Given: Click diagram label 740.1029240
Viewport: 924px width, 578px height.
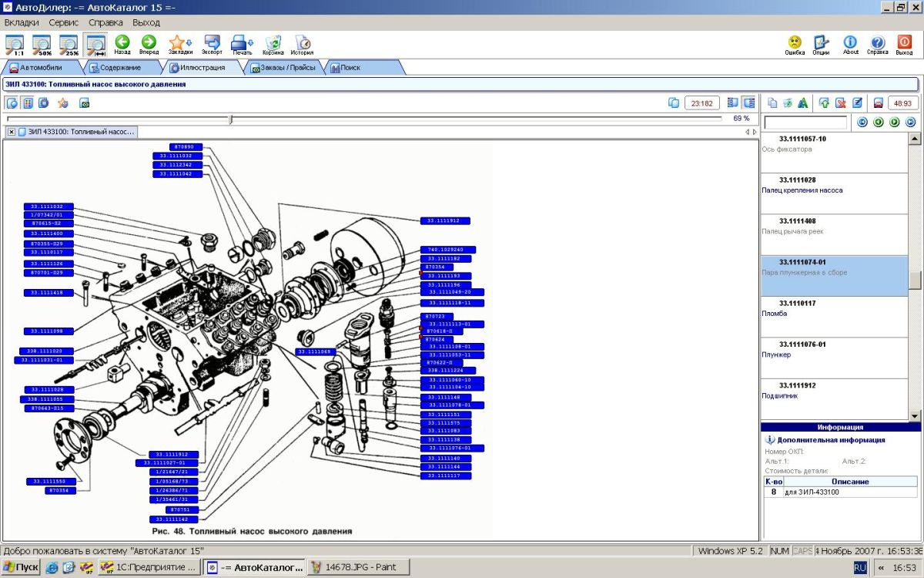Looking at the screenshot, I should 448,250.
